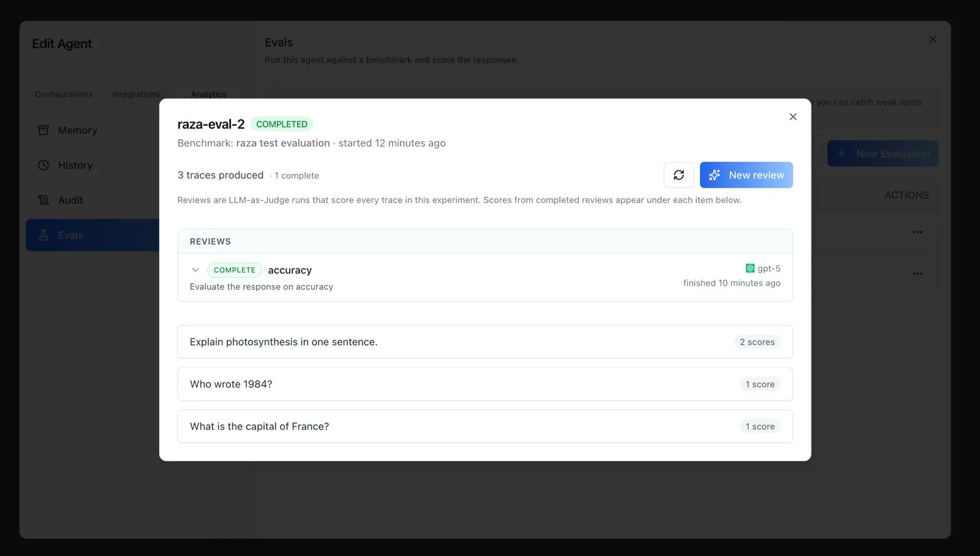
Task: Switch to the Configurations tab
Action: [64, 94]
